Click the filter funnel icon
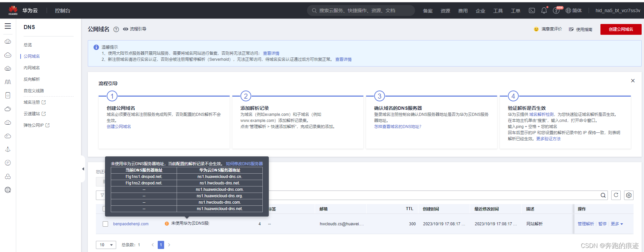This screenshot has height=252, width=644. coord(102,195)
